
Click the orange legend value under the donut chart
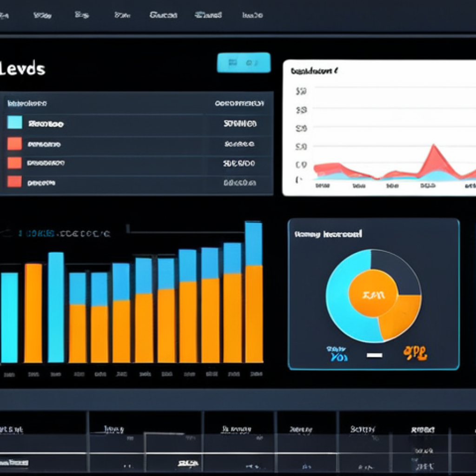(415, 353)
